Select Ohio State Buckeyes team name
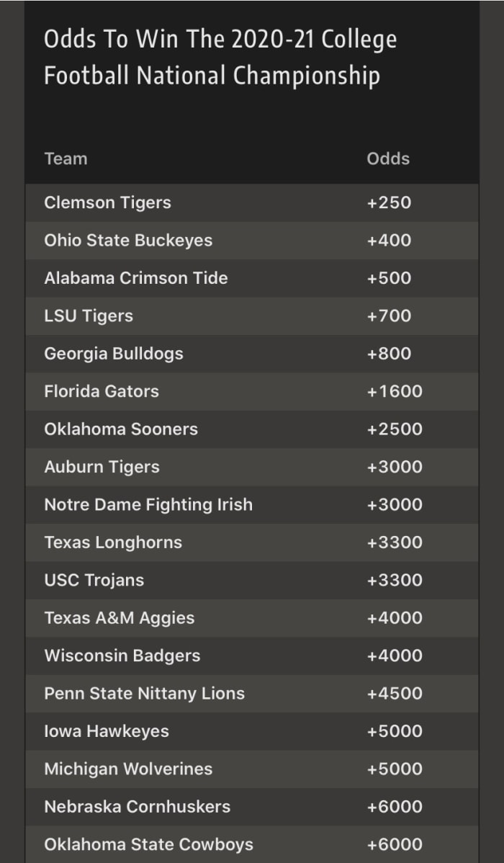 pos(128,241)
